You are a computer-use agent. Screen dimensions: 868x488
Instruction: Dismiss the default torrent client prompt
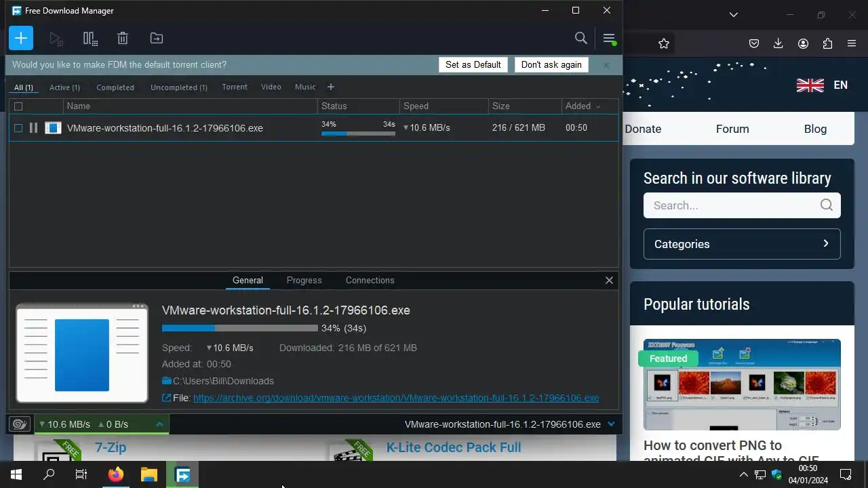click(x=606, y=65)
